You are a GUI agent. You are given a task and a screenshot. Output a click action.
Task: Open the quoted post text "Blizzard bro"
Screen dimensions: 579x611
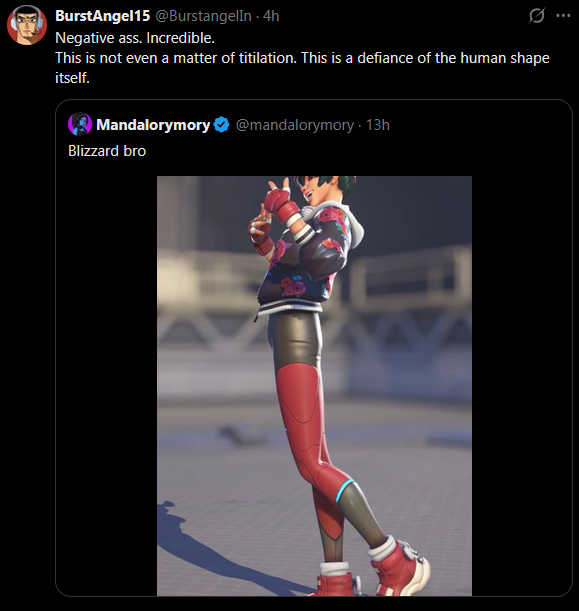pyautogui.click(x=107, y=151)
